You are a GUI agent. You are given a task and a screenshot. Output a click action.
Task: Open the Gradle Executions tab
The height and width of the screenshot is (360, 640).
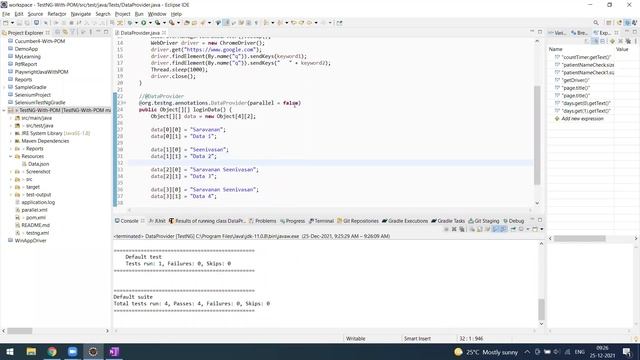405,221
